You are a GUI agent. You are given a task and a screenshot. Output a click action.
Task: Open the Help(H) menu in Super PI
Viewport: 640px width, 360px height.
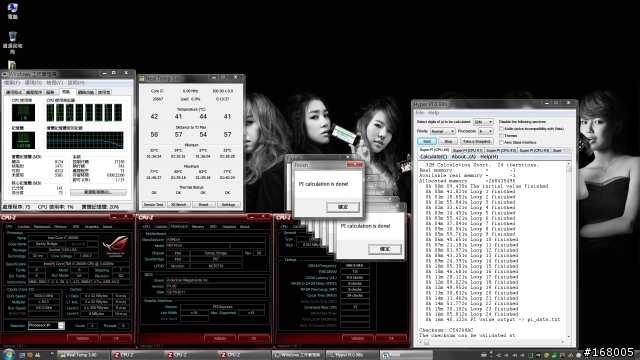point(489,157)
